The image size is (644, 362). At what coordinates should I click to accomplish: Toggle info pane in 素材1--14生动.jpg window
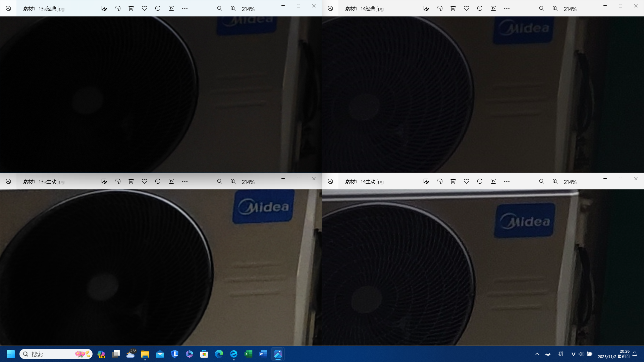(480, 181)
